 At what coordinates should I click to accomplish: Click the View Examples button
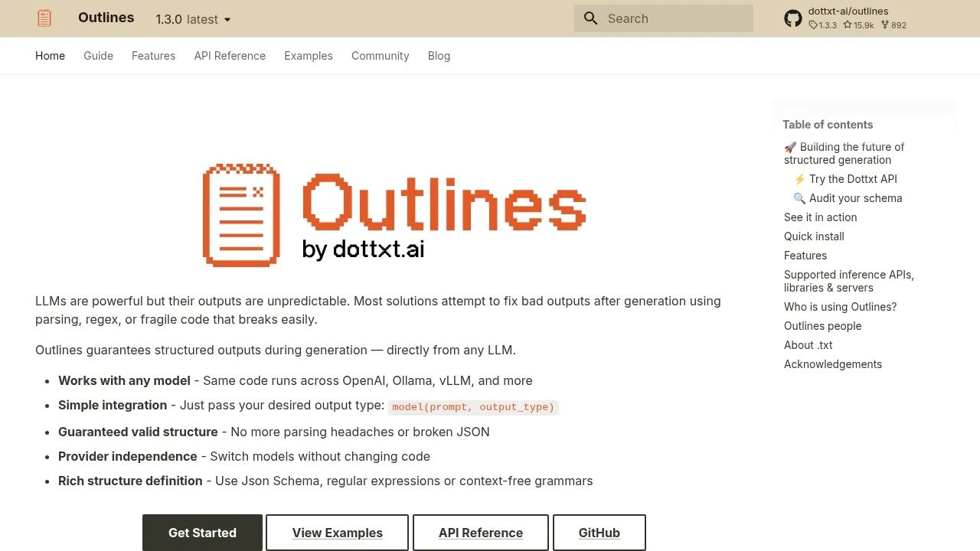338,533
